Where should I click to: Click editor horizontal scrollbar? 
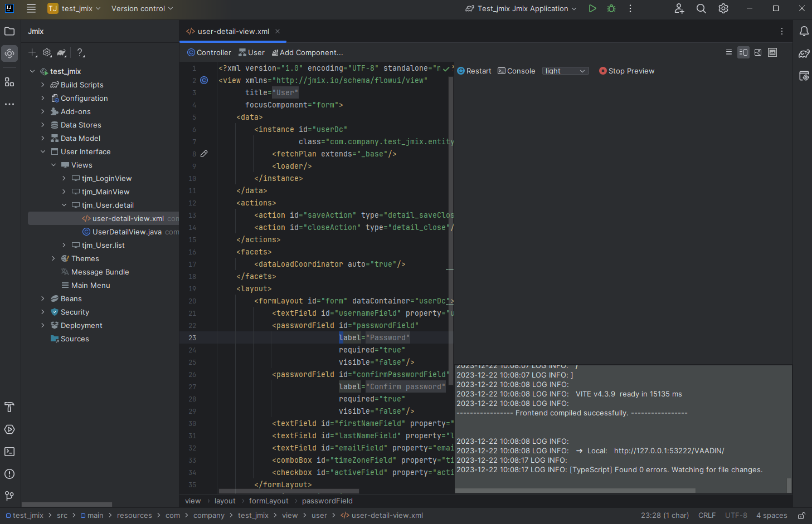(289, 491)
